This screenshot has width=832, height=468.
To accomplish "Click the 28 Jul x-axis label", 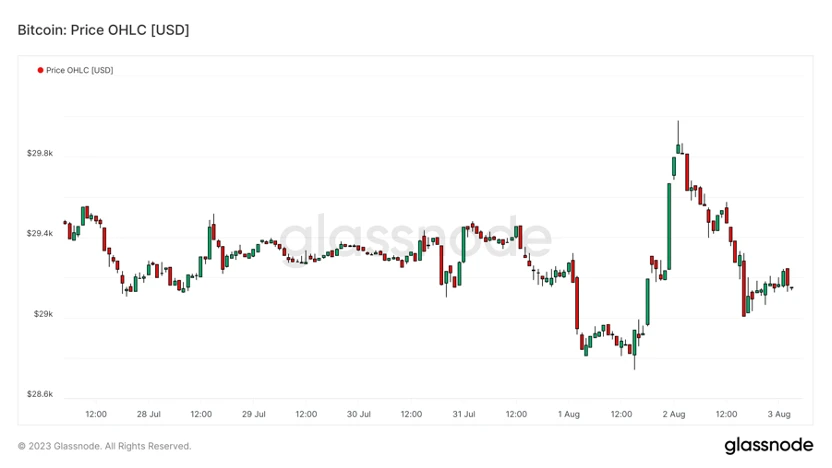I will 149,413.
